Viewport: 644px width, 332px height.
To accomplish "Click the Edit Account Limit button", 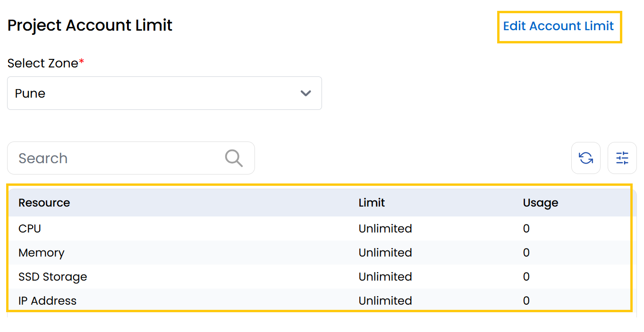I will coord(559,26).
